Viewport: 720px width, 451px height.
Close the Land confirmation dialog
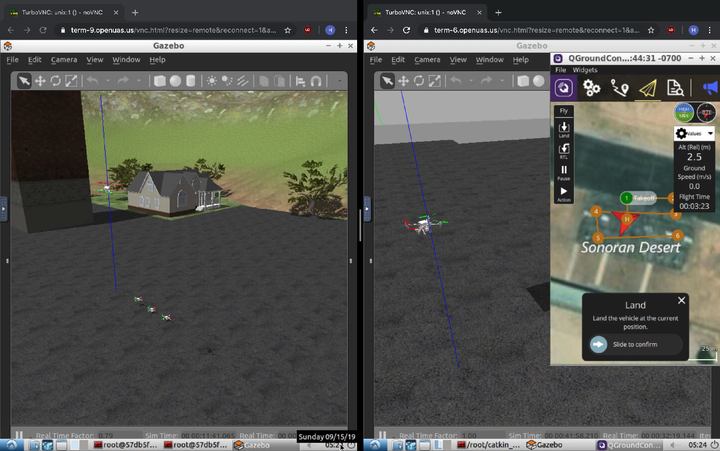[681, 300]
